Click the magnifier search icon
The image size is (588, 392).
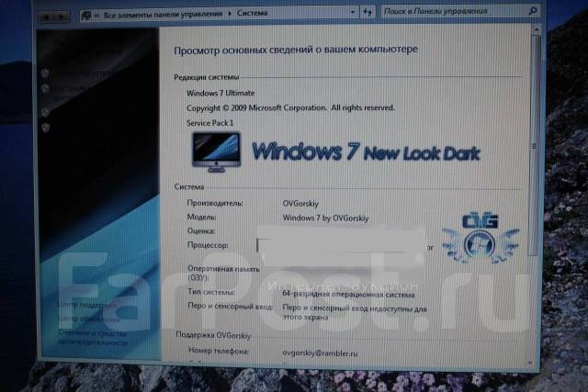point(533,11)
